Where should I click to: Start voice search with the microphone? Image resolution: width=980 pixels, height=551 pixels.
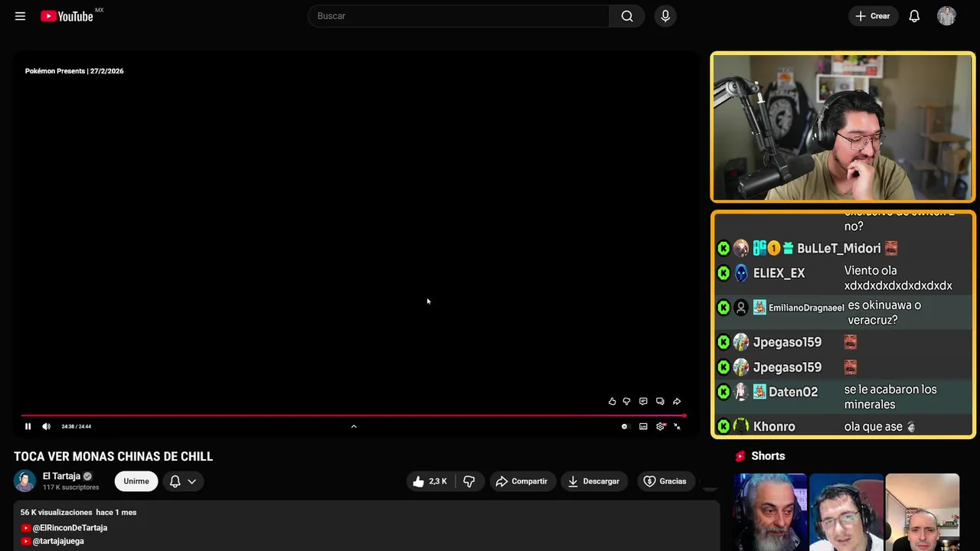[665, 16]
